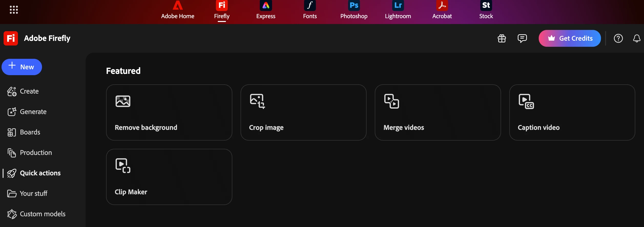644x227 pixels.
Task: Click the Adobe Firefly title text
Action: point(47,38)
